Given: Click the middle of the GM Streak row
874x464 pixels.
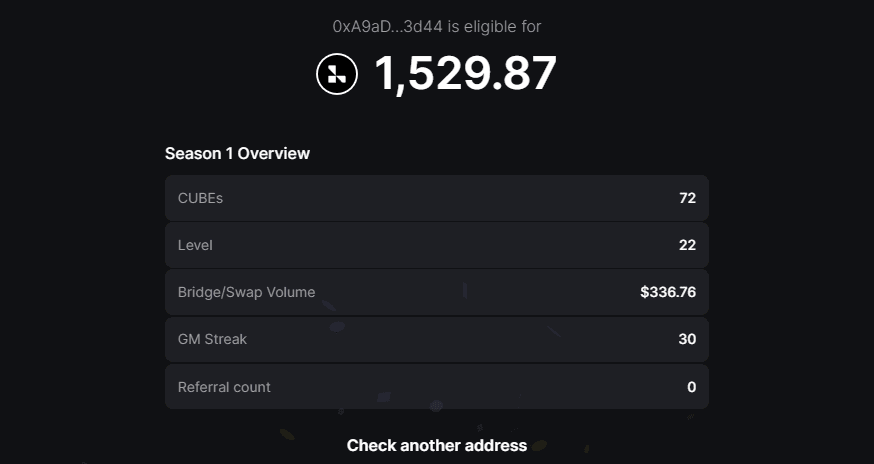Looking at the screenshot, I should coord(437,339).
